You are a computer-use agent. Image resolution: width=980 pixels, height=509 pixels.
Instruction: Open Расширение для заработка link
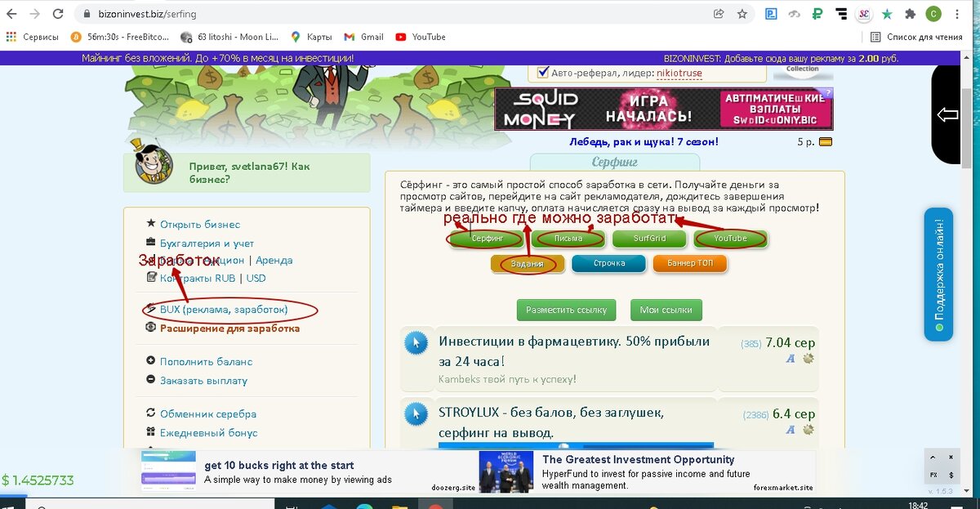tap(229, 328)
